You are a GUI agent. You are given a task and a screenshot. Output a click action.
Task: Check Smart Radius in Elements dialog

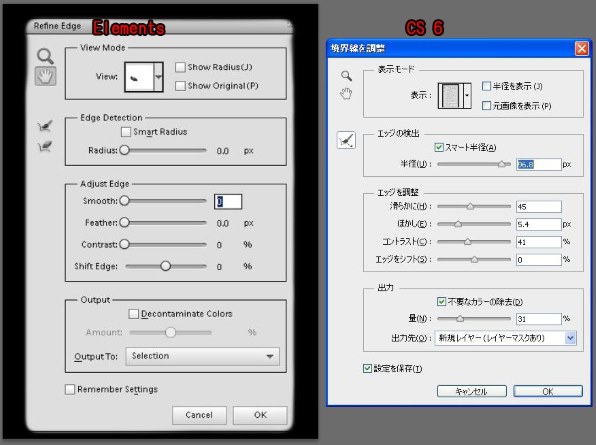click(125, 132)
